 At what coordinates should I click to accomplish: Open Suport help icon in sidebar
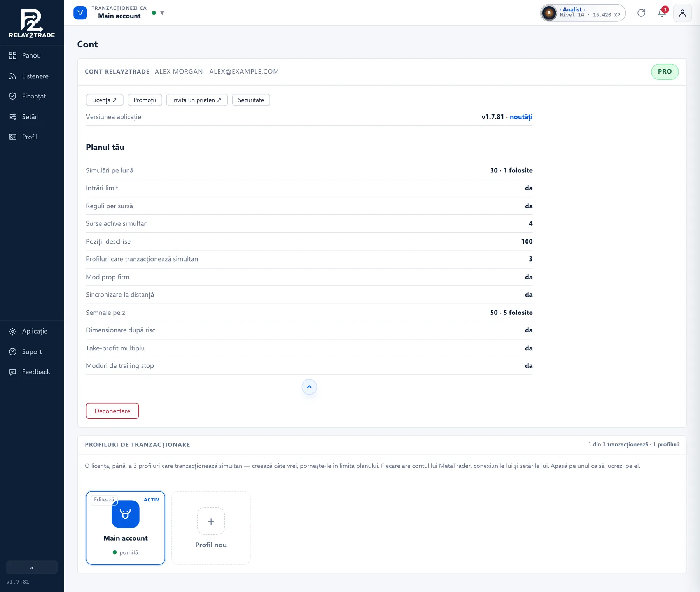pyautogui.click(x=13, y=352)
